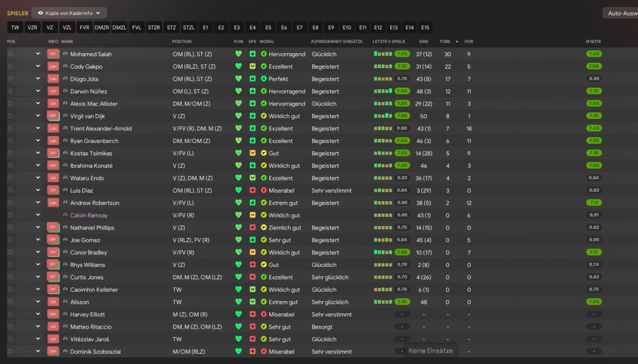Open the chevron dropdown for Kostas Tsimikas

click(38, 153)
